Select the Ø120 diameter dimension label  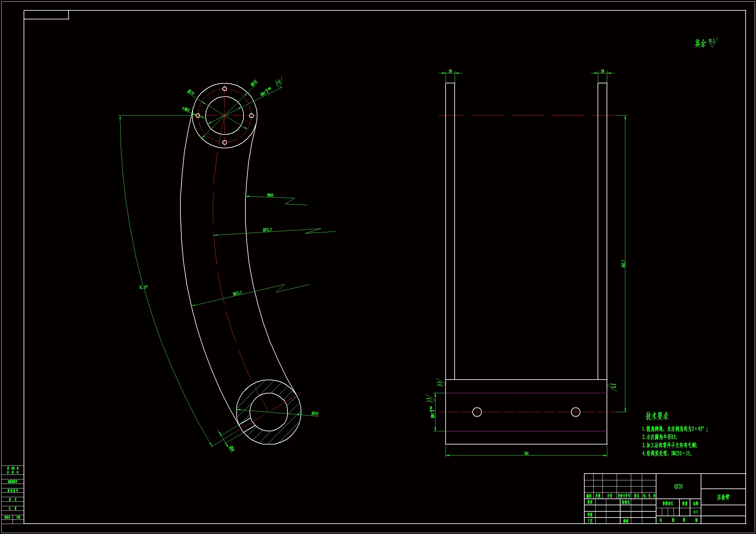pos(191,92)
